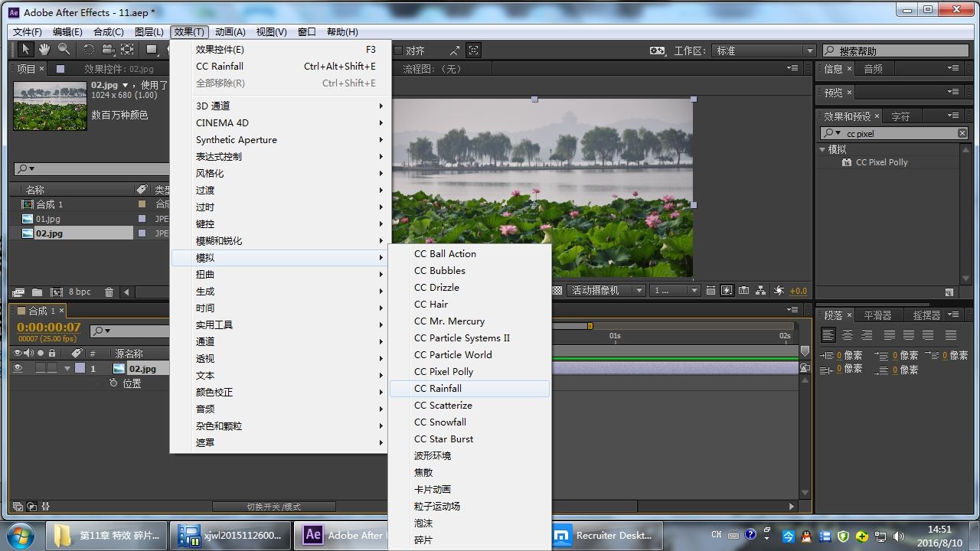Create a new composition from Project panel
980x551 pixels.
pos(56,292)
